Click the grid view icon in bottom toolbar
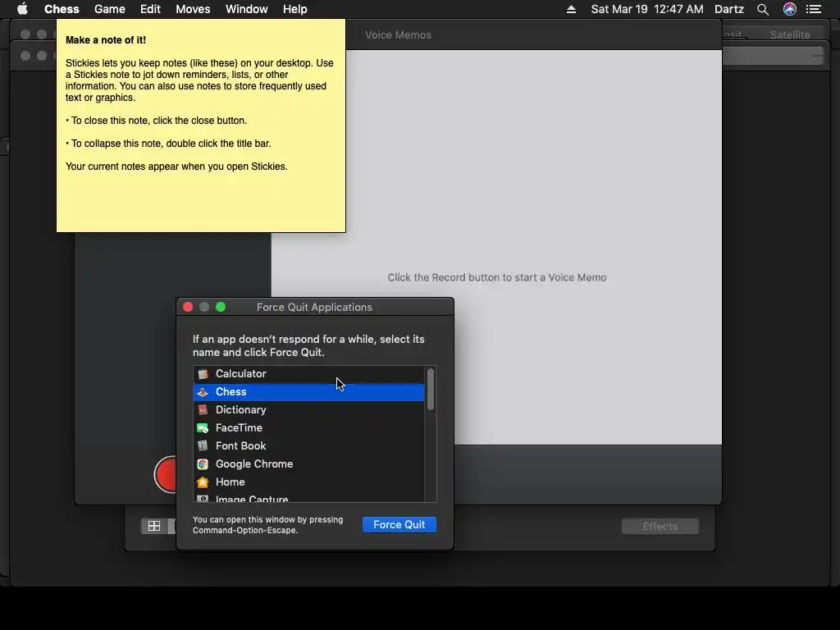 (154, 526)
